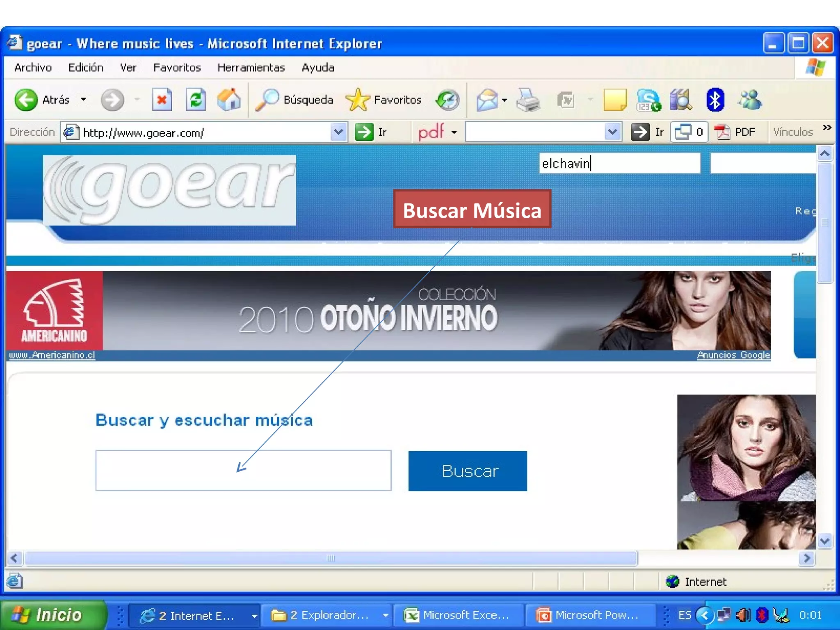Click the Buscar y escuchar música search field

243,470
